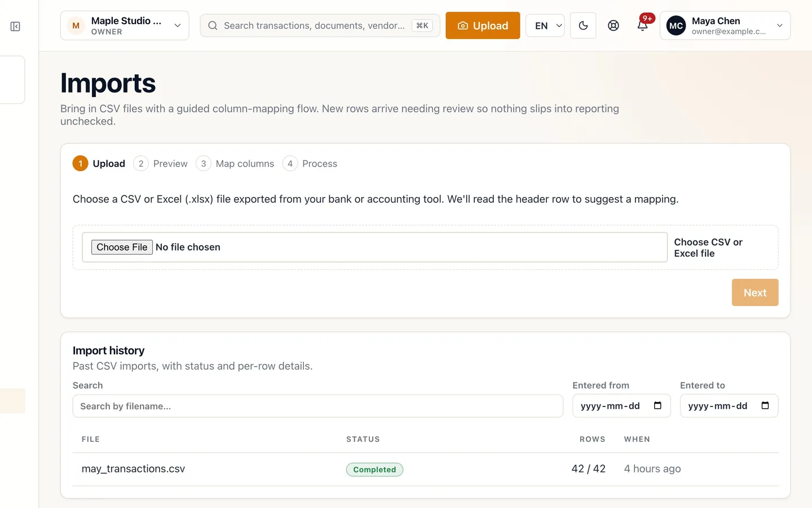Expand the Maple Studio workspace switcher
Screen dimensions: 812x508
tap(125, 25)
